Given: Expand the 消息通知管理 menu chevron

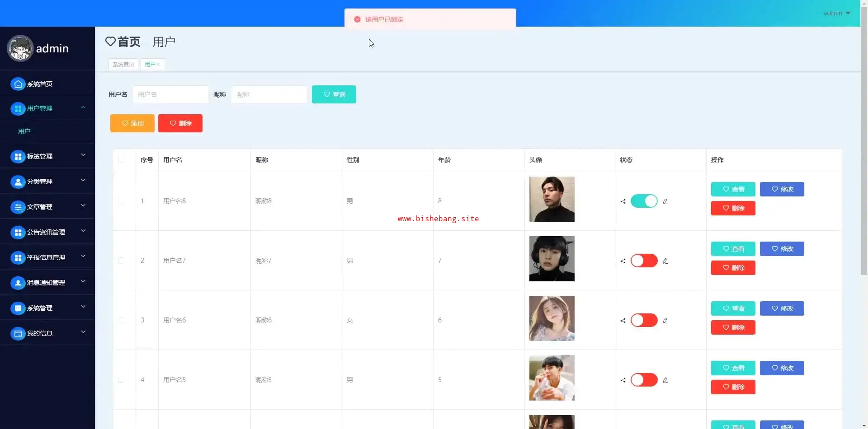Looking at the screenshot, I should (x=83, y=281).
